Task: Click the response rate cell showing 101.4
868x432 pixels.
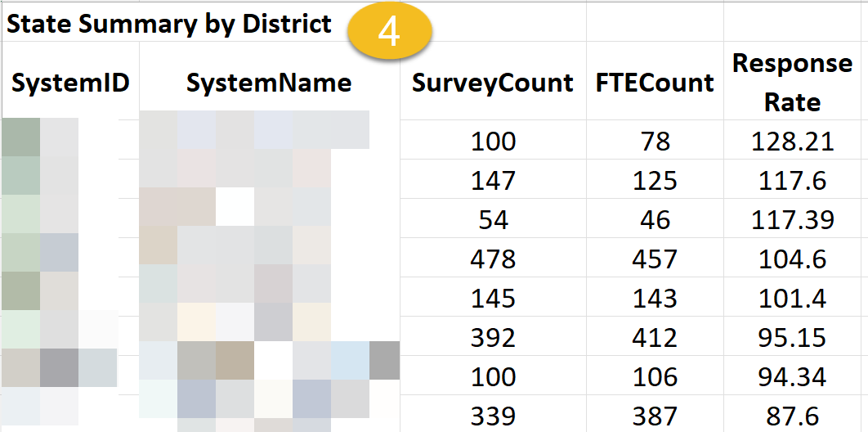Action: pos(792,298)
